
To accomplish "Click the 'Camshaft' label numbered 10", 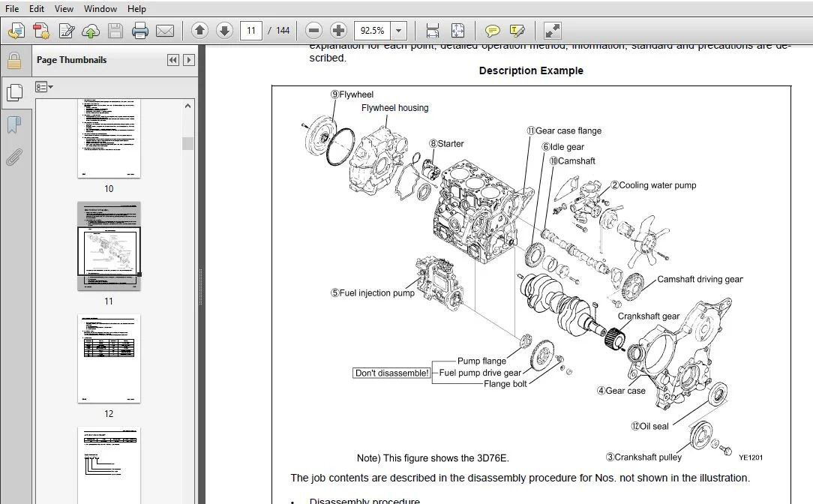I will 572,160.
